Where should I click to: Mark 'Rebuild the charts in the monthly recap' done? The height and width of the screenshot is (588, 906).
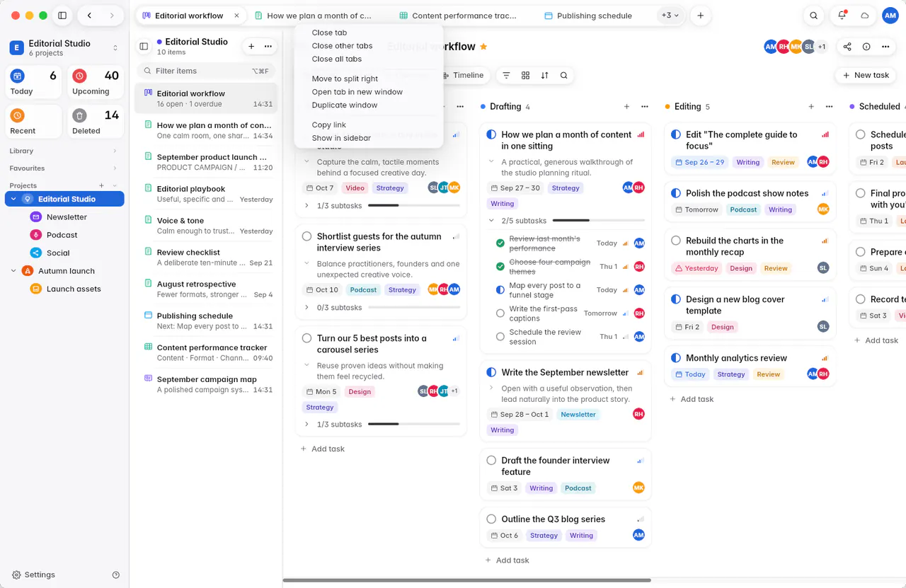(x=675, y=241)
